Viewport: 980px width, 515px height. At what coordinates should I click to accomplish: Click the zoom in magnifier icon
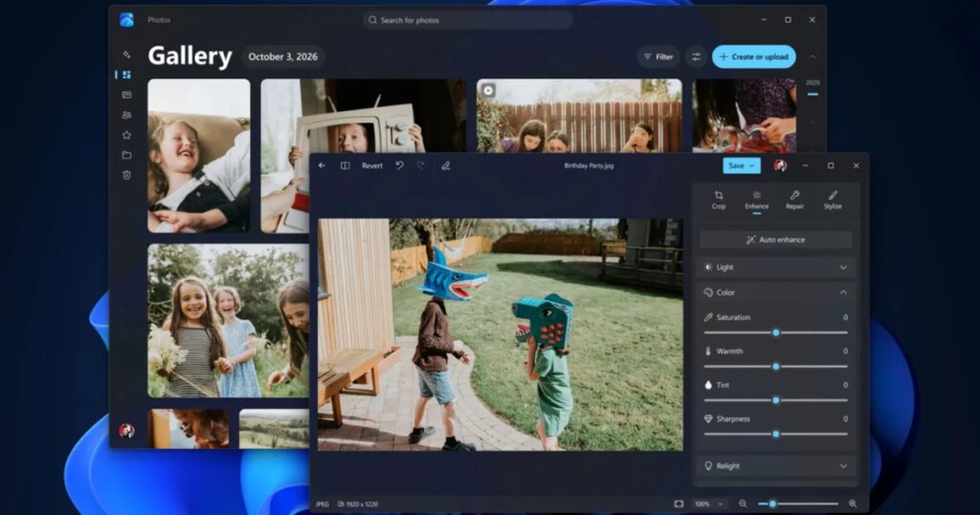(853, 504)
